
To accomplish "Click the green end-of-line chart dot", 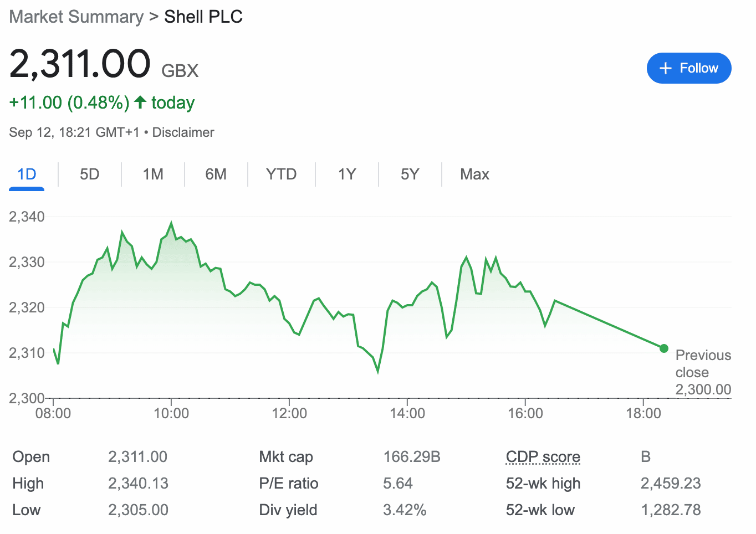I will 664,348.
